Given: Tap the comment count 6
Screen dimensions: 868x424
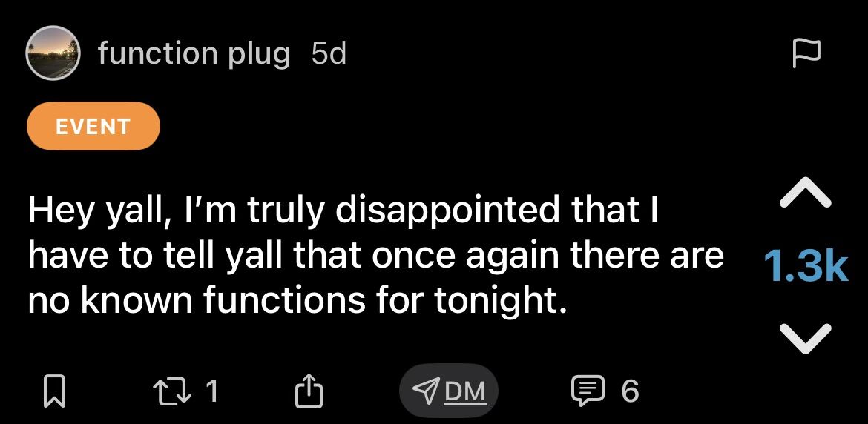Looking at the screenshot, I should point(629,391).
